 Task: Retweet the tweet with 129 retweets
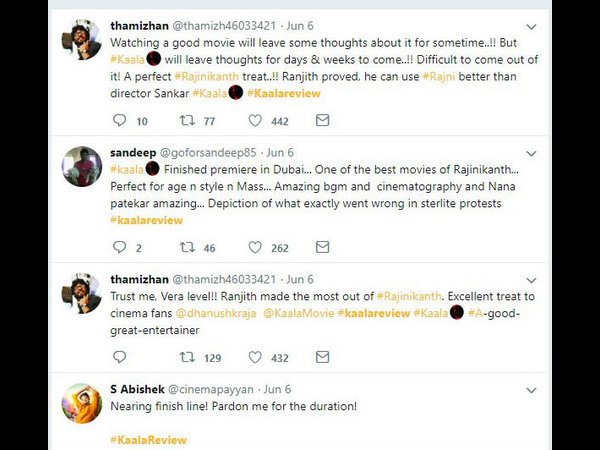tap(187, 357)
